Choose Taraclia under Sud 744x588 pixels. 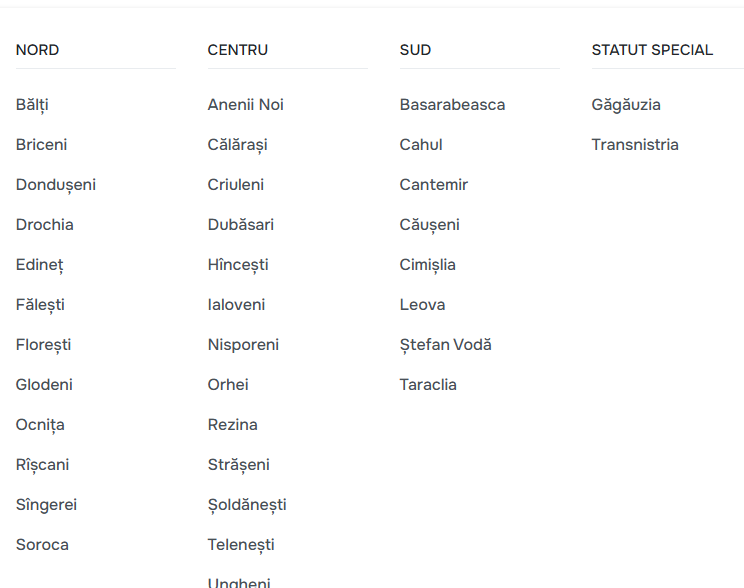click(x=428, y=385)
